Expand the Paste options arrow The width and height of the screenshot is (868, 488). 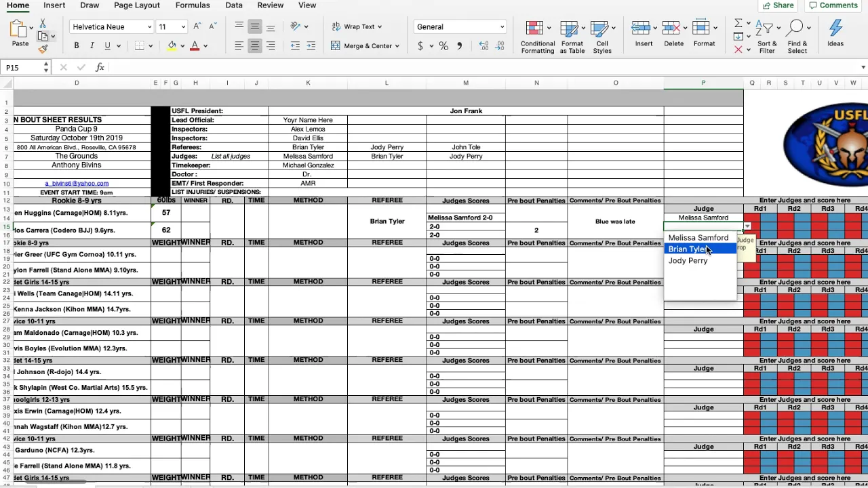coord(31,28)
